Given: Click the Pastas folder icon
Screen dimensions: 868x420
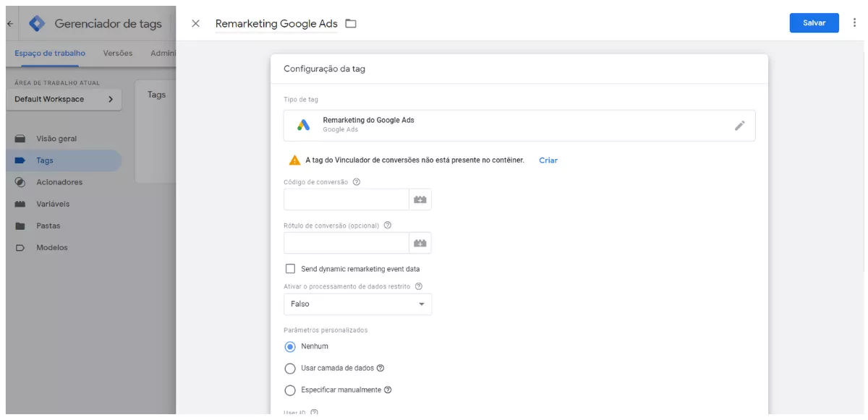Looking at the screenshot, I should (x=20, y=226).
